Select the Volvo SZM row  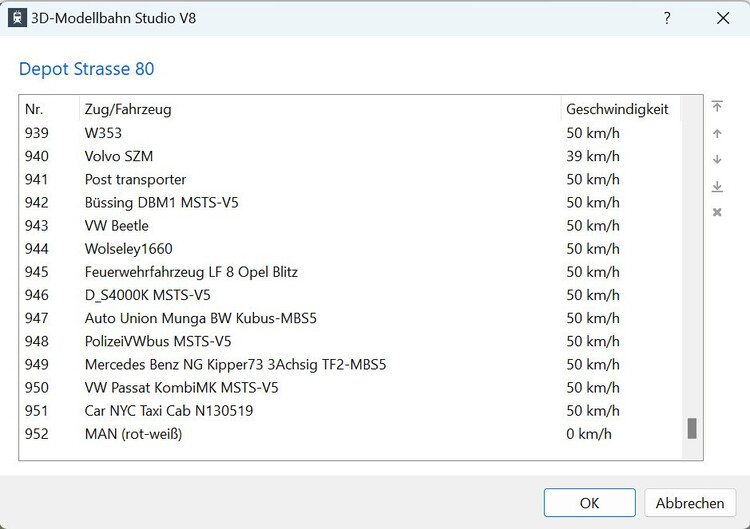119,156
